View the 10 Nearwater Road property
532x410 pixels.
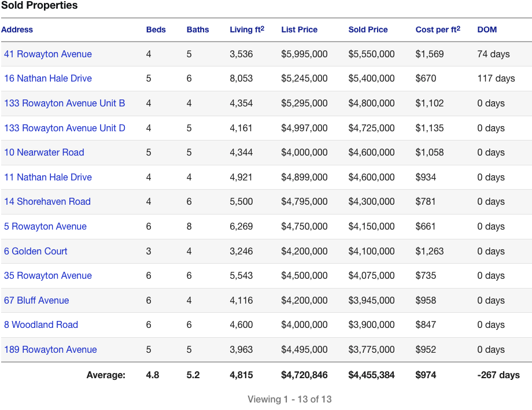(44, 152)
